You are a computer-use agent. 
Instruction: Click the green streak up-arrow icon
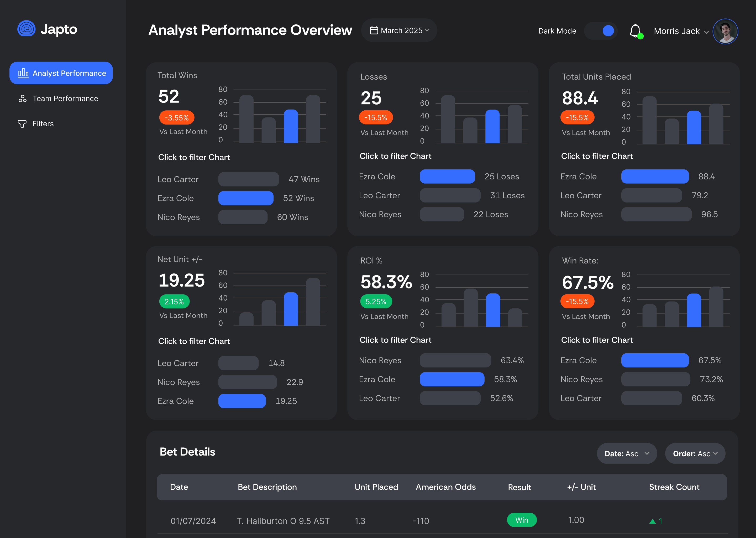[x=652, y=521]
